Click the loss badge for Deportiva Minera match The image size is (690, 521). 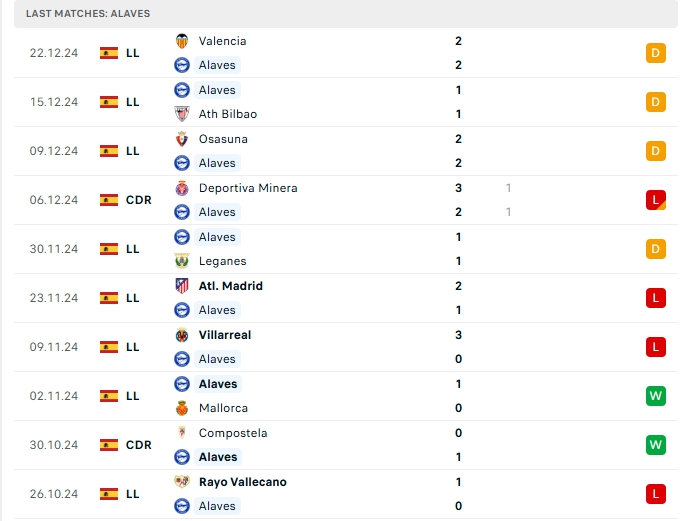(x=656, y=200)
